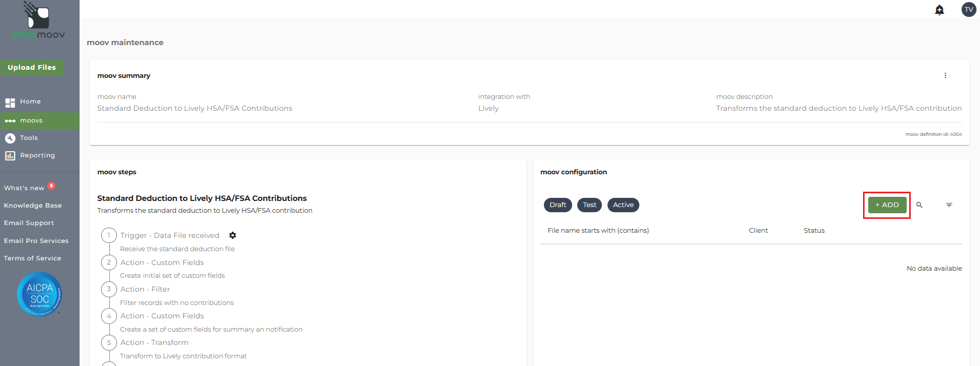Click 'Trigger - Data File received' step
Viewport: 980px width, 366px height.
click(170, 235)
